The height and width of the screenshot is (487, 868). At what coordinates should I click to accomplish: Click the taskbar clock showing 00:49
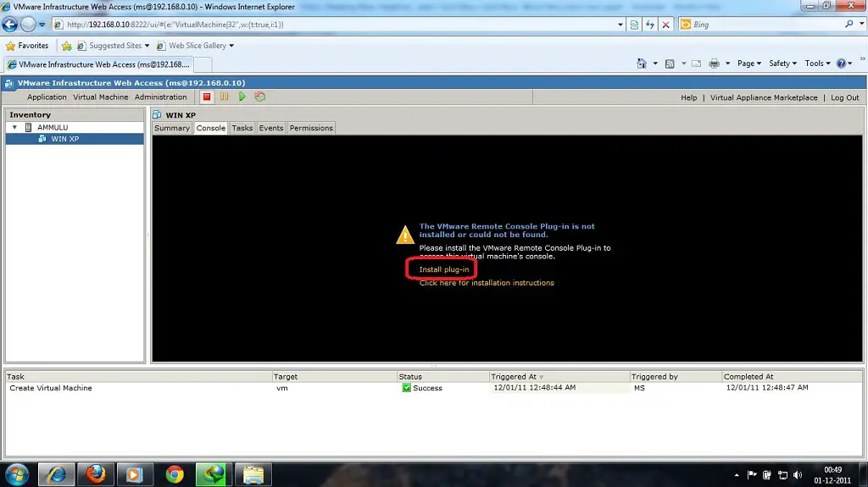click(832, 475)
